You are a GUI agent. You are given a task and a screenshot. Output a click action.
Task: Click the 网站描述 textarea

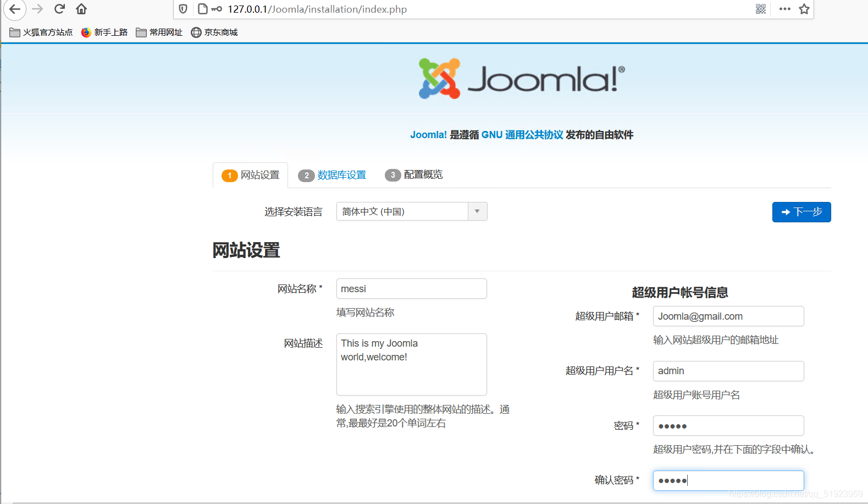point(412,364)
